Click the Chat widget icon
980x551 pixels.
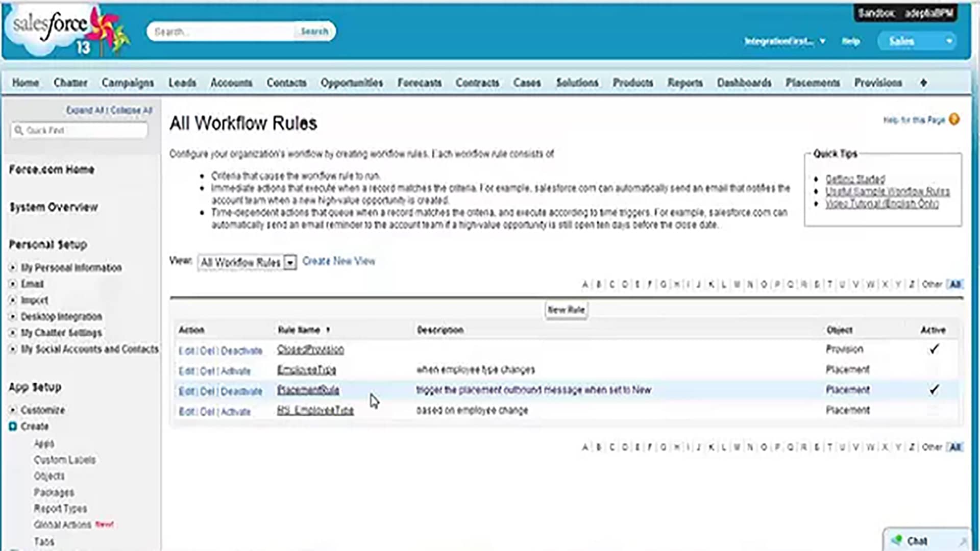(x=897, y=540)
